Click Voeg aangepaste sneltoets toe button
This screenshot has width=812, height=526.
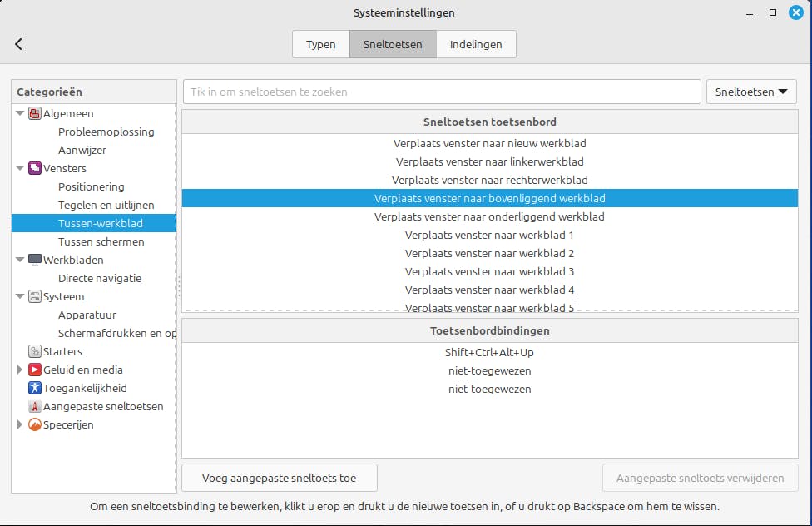point(280,478)
